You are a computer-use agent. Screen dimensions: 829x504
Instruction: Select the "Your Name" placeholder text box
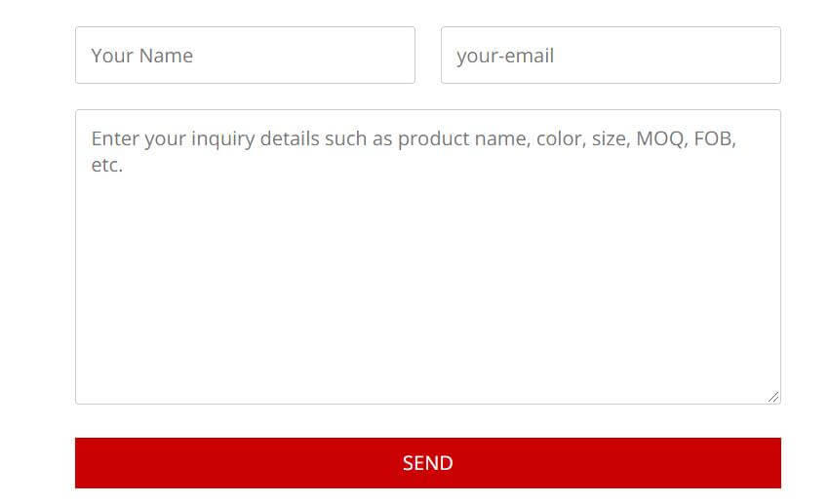245,55
